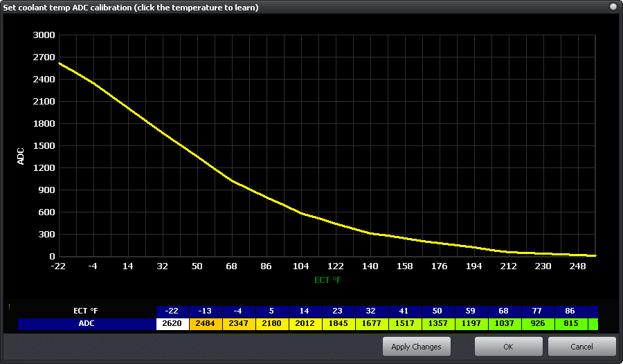623x364 pixels.
Task: Close dialog using round title bar button
Action: point(613,7)
